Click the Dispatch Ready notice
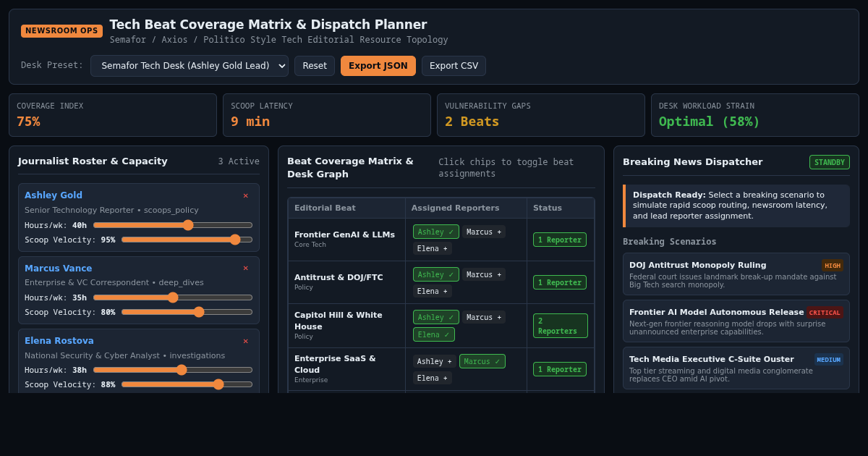Screen dimensions: 868x456 click(x=736, y=206)
